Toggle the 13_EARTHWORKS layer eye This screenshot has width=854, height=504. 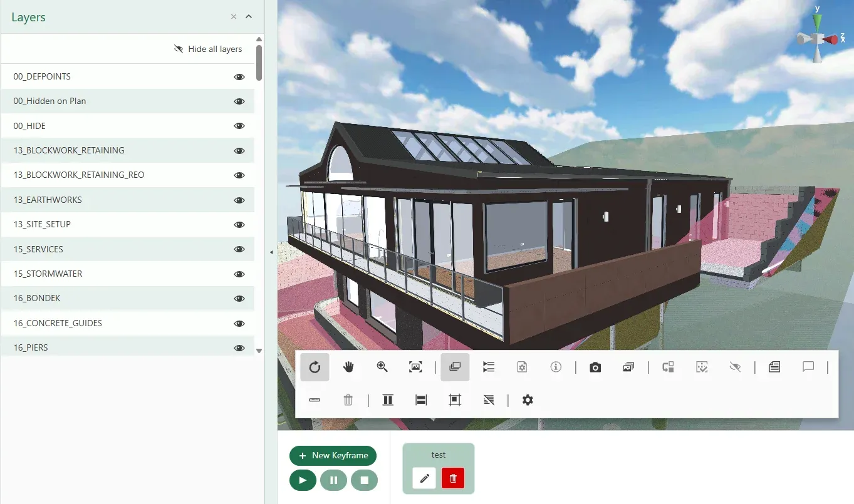pos(239,200)
